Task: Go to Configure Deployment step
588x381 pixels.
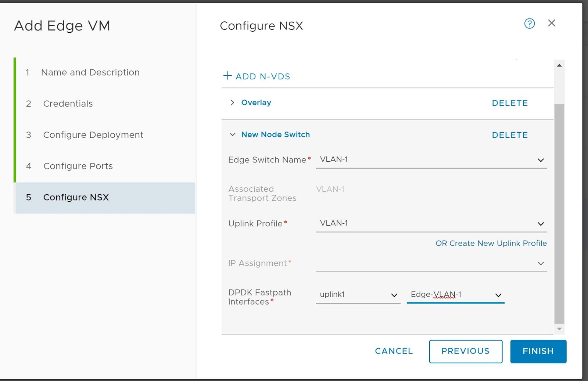Action: (x=93, y=135)
